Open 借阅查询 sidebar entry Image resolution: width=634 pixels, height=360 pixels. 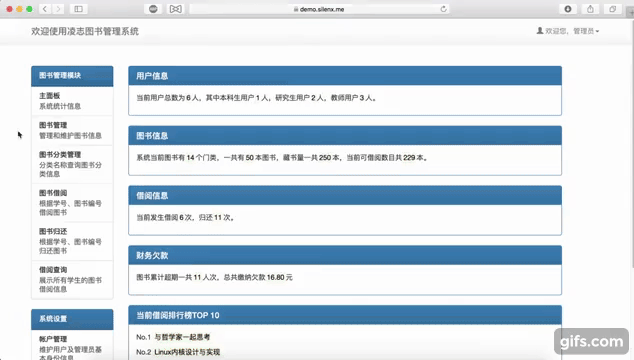(x=72, y=280)
